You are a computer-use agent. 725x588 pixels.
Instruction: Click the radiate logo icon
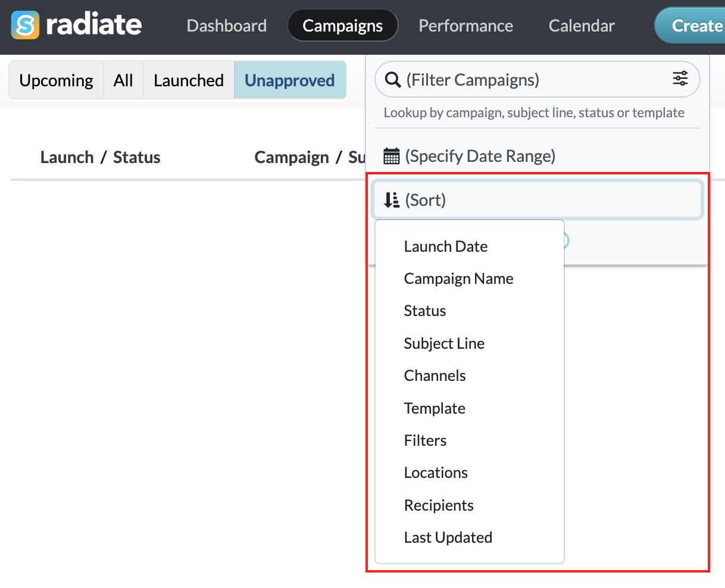click(26, 25)
